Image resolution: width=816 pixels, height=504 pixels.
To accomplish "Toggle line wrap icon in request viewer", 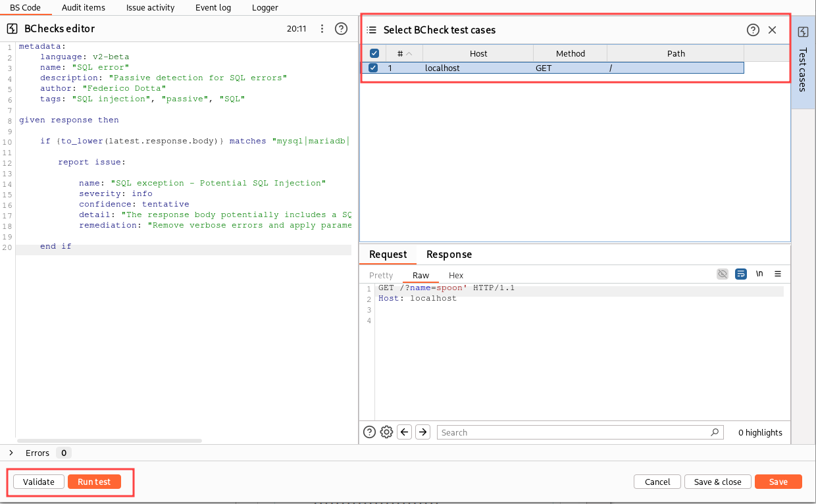I will (x=741, y=274).
